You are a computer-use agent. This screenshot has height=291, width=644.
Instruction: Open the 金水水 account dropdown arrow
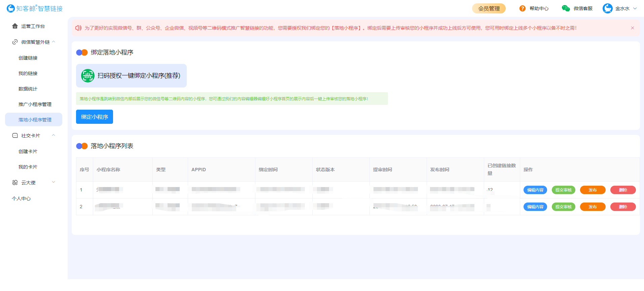635,8
